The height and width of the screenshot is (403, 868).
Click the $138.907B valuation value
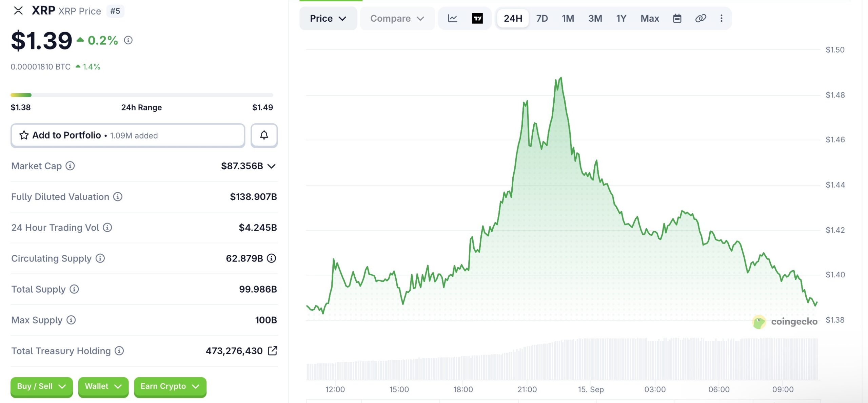[x=253, y=197]
